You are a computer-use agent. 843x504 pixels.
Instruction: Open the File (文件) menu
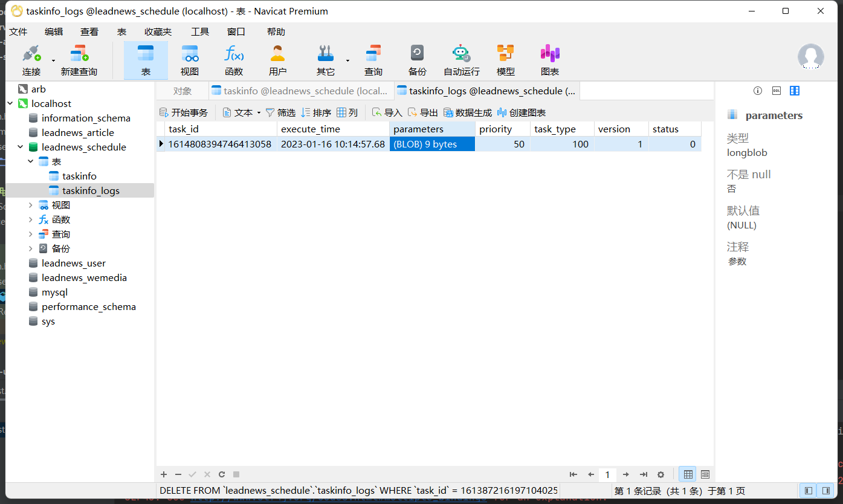point(18,31)
